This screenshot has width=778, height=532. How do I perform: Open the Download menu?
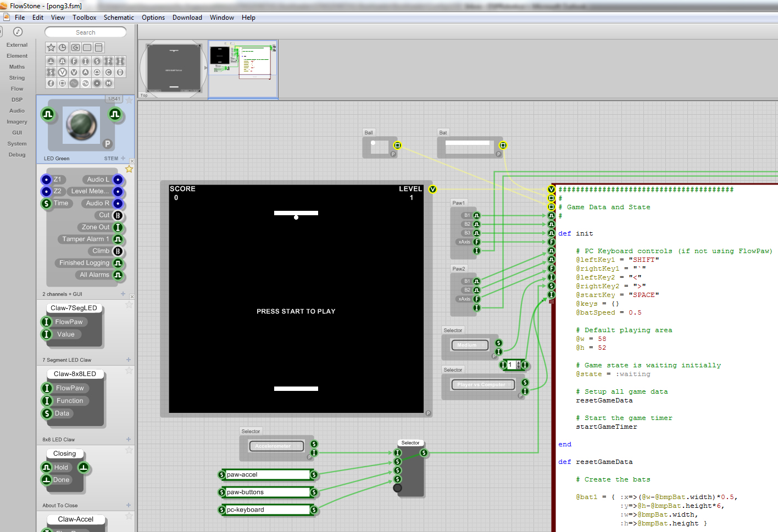coord(187,18)
